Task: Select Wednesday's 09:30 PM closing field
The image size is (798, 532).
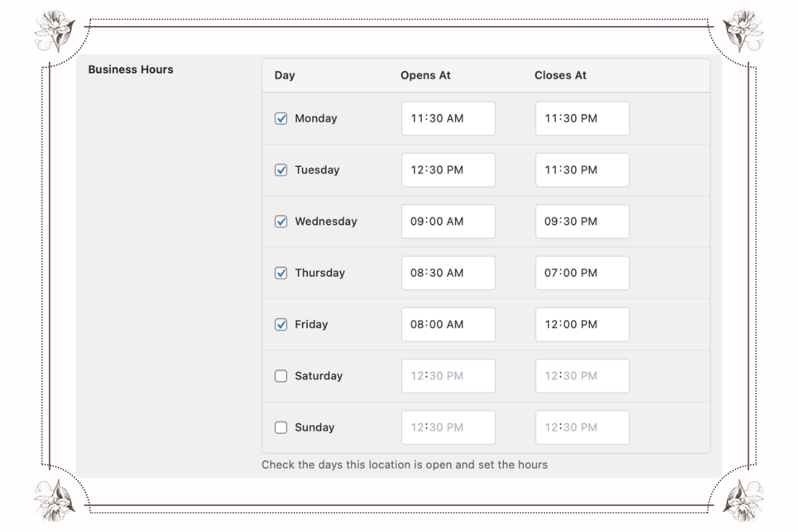Action: click(x=582, y=221)
